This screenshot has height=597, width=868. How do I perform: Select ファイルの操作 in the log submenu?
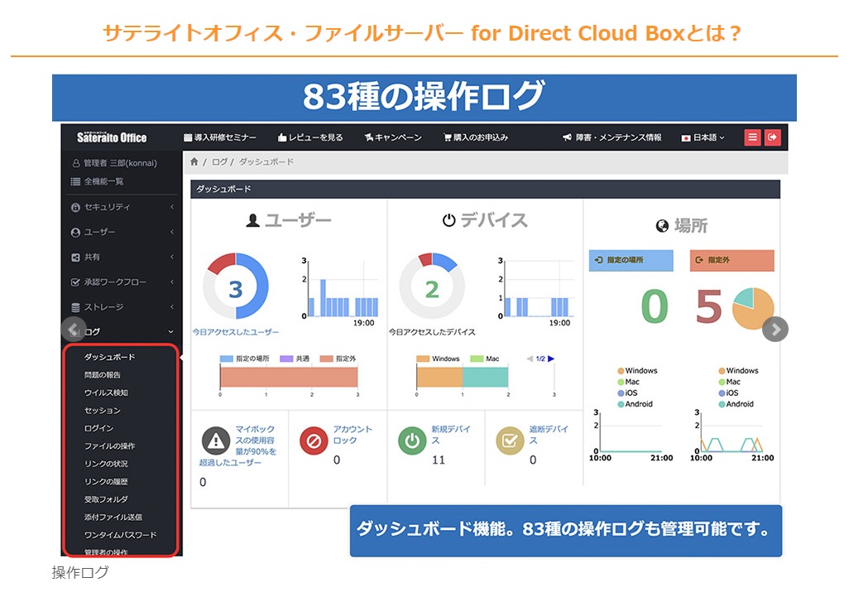(x=109, y=446)
